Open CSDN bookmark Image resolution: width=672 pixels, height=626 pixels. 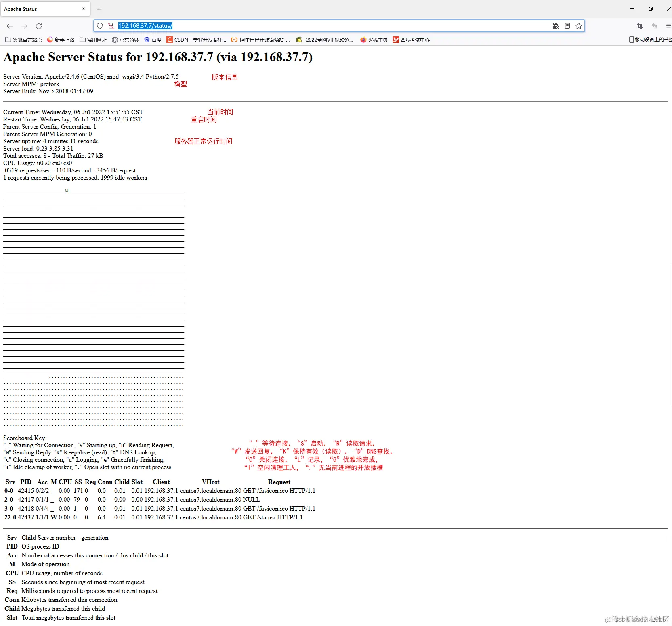pyautogui.click(x=196, y=40)
